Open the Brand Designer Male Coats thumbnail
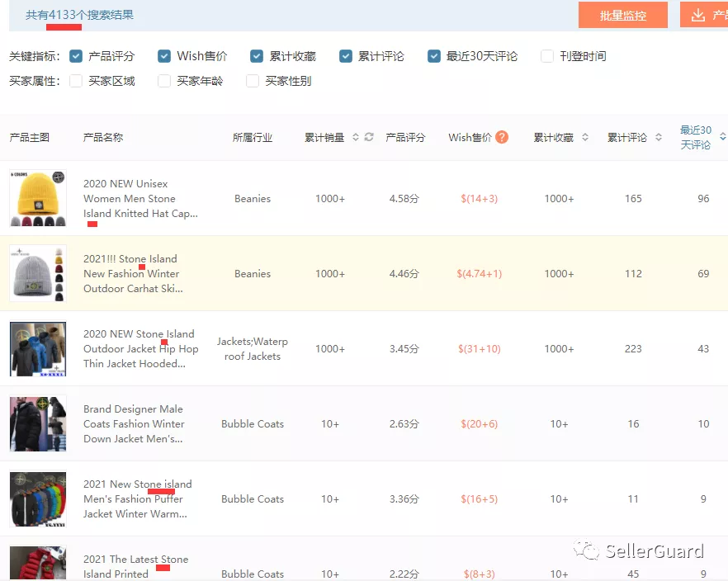The height and width of the screenshot is (581, 728). (38, 423)
